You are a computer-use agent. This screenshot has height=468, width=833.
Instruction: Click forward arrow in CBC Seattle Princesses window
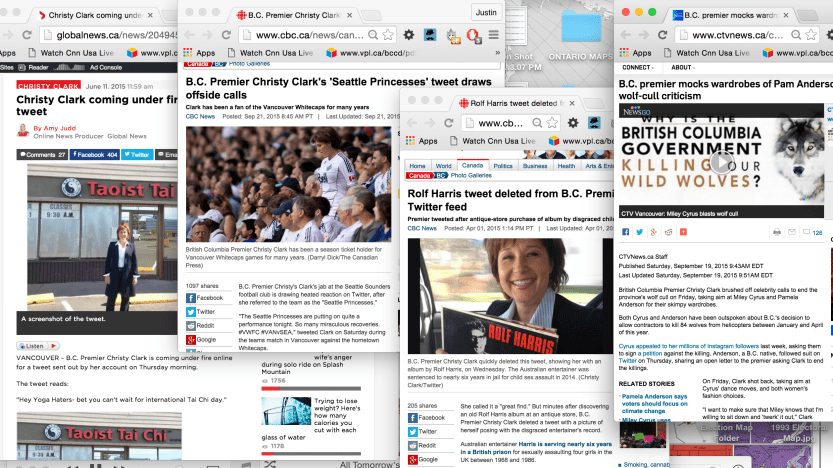[207, 35]
